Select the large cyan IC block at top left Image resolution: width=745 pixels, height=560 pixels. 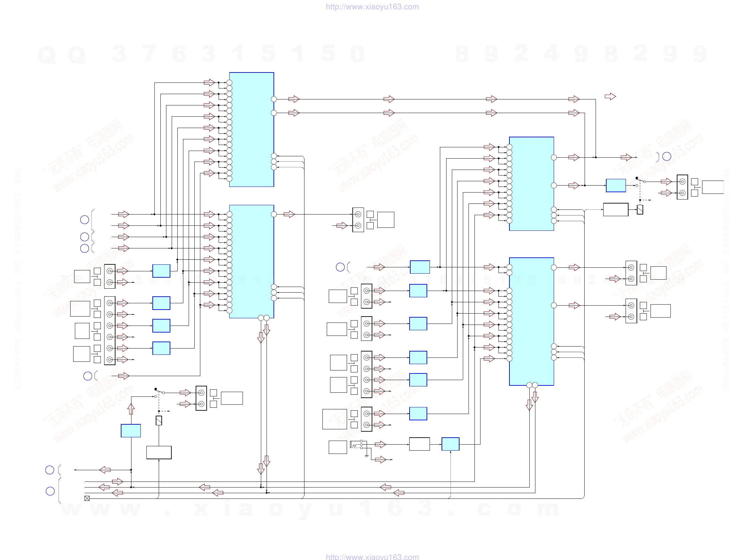point(251,130)
